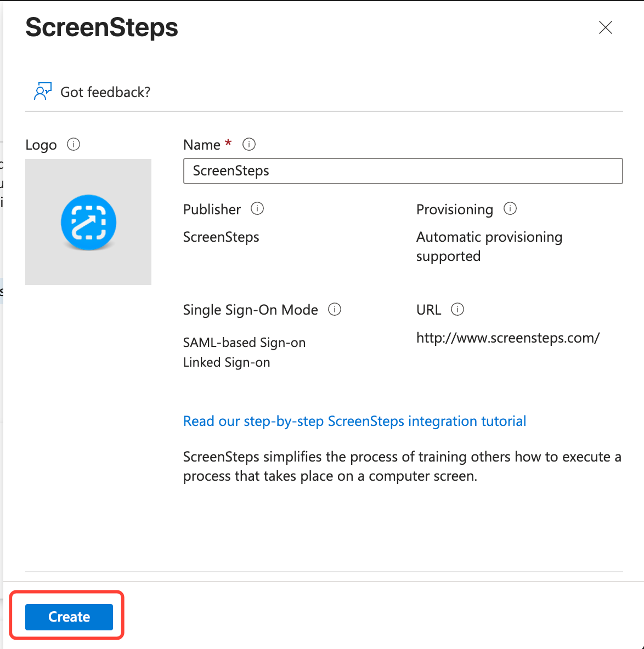Click the ScreenSteps panel title heading
The width and height of the screenshot is (644, 649).
click(102, 27)
